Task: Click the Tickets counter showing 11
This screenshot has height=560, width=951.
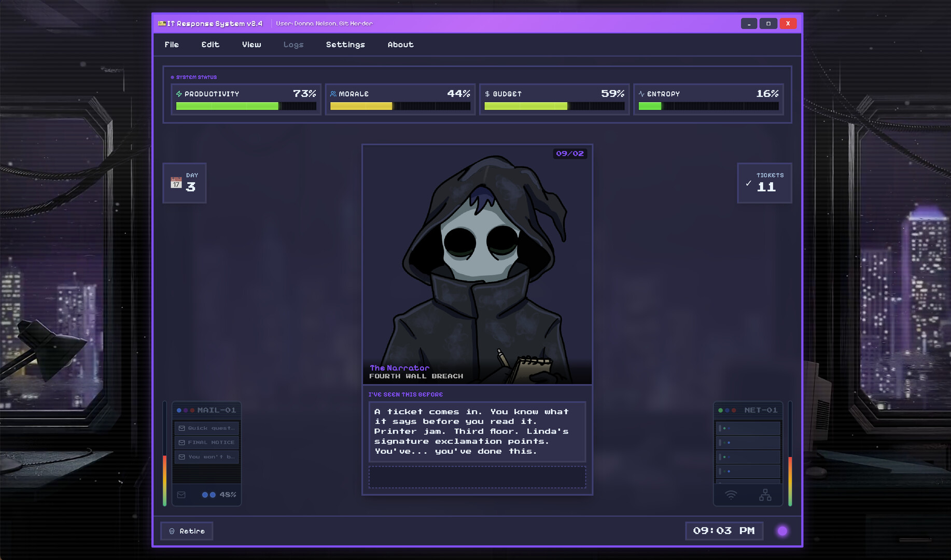Action: pyautogui.click(x=764, y=183)
